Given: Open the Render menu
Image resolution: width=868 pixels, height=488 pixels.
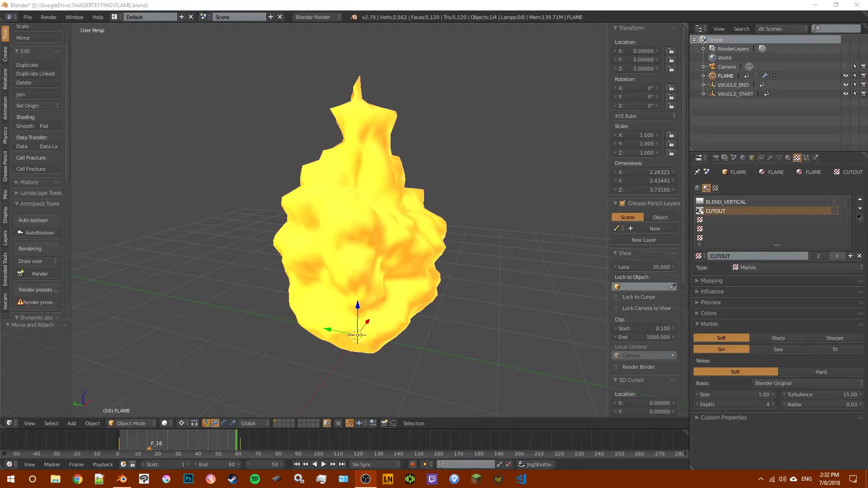Looking at the screenshot, I should (48, 17).
